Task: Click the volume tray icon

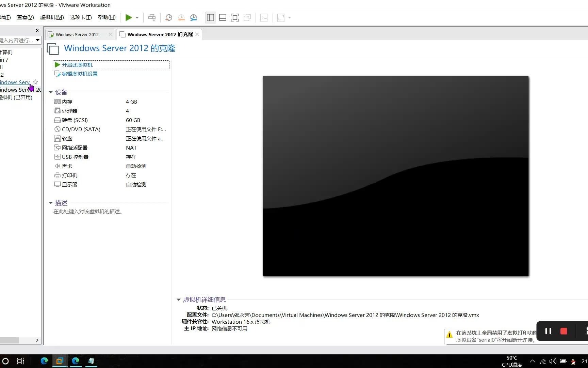Action: coord(553,361)
